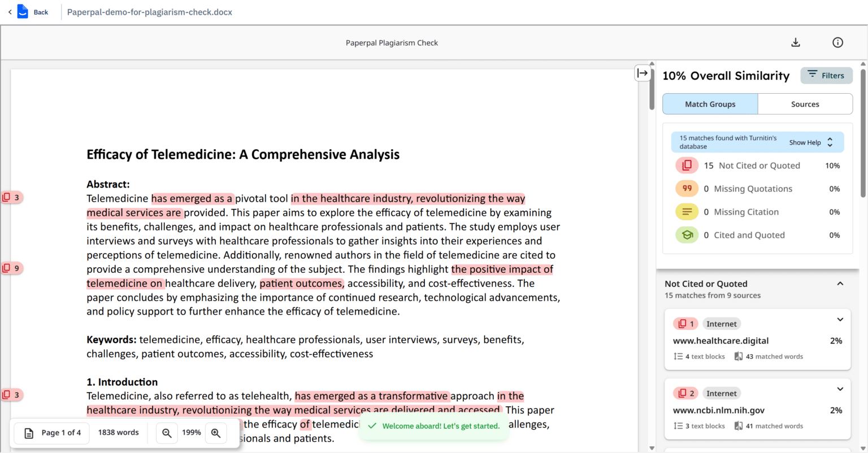Click the page icon next to Page 1 of 4
The height and width of the screenshot is (453, 868).
[29, 433]
